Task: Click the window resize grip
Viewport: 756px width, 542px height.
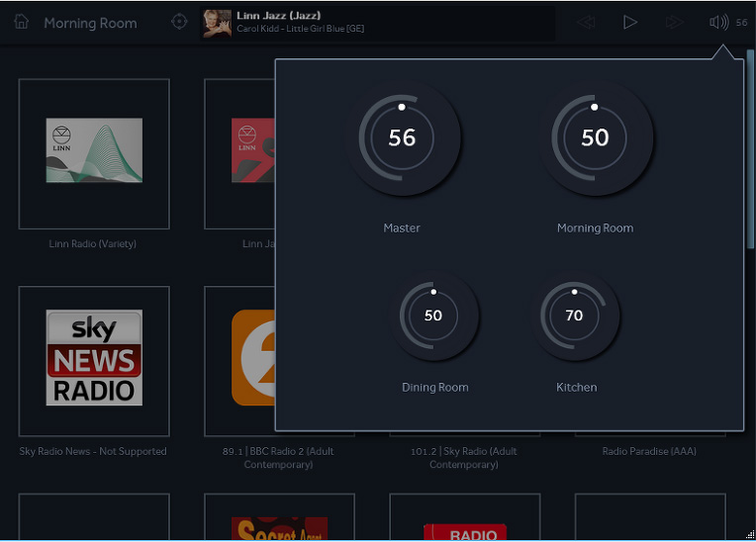Action: tap(750, 534)
